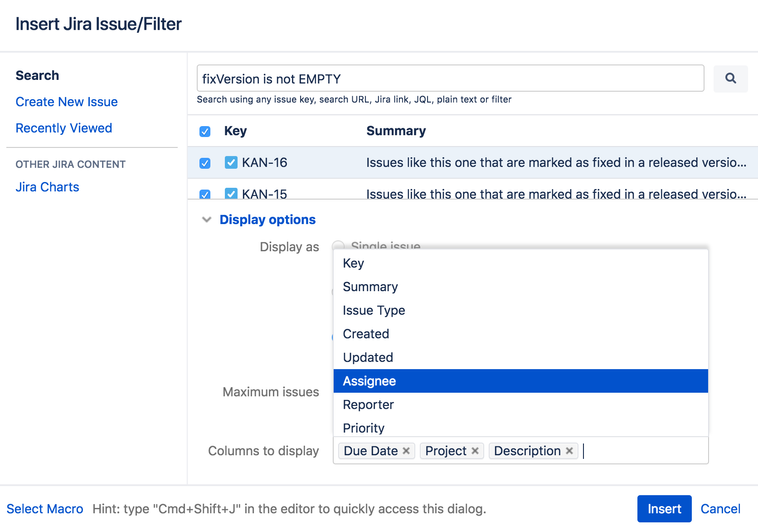
Task: Remove the Project column tag
Action: click(x=475, y=451)
